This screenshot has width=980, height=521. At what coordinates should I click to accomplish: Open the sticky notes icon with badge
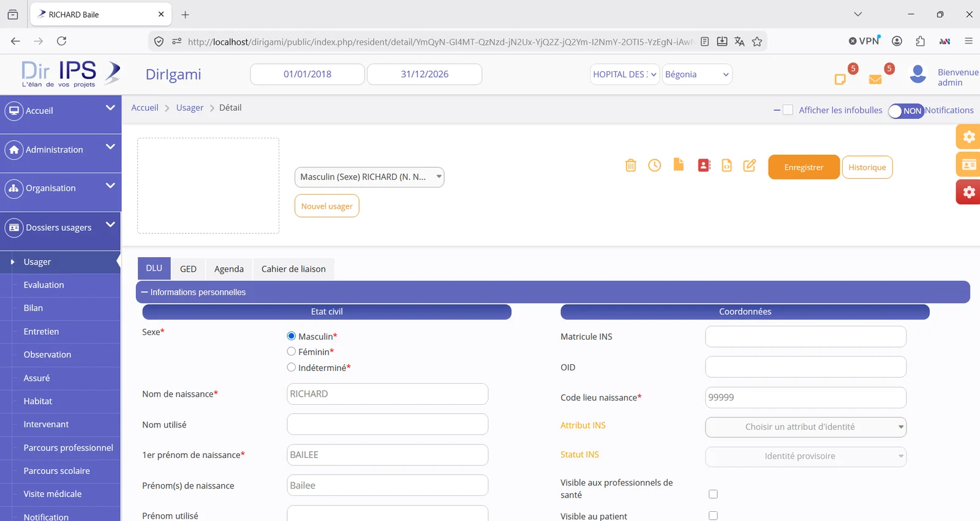pyautogui.click(x=840, y=79)
